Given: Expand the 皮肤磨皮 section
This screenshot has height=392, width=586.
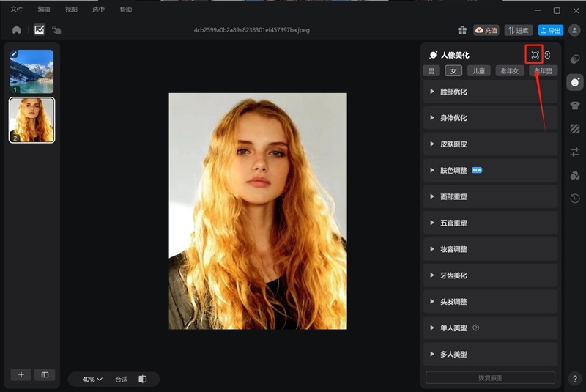Looking at the screenshot, I should coord(490,144).
